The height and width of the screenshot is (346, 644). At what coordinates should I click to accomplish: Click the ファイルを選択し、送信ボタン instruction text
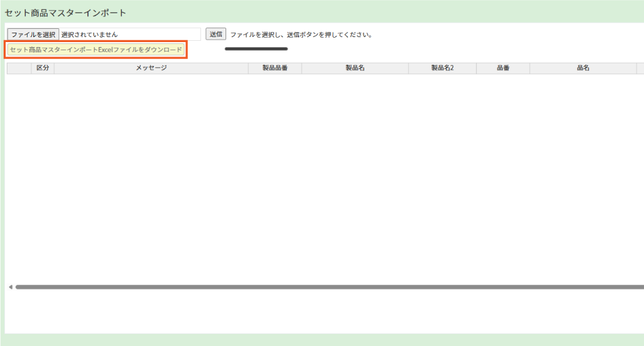(x=301, y=35)
